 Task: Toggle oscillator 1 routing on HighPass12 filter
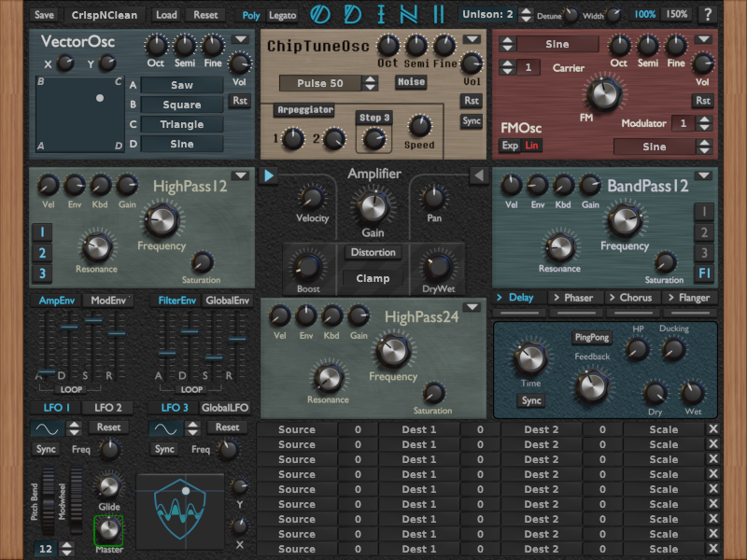tap(42, 231)
